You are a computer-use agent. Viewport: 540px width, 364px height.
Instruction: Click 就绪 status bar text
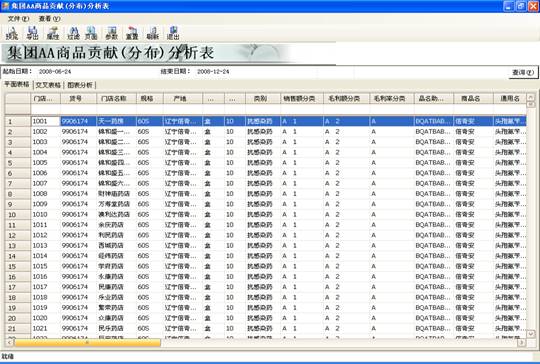coord(7,356)
